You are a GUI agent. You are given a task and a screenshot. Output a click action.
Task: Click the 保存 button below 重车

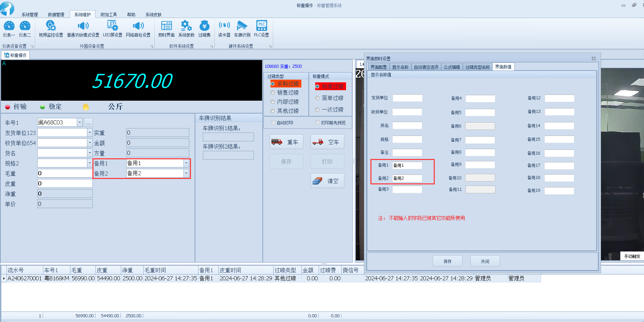pos(286,162)
